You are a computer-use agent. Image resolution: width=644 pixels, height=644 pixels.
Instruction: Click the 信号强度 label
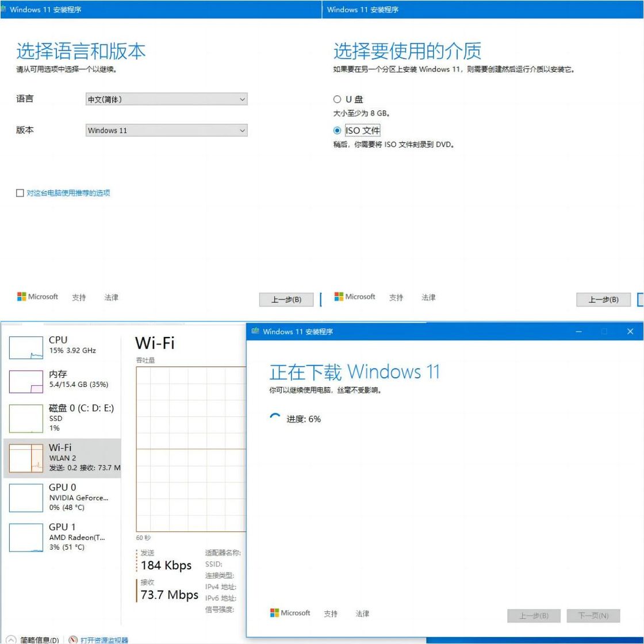(219, 609)
